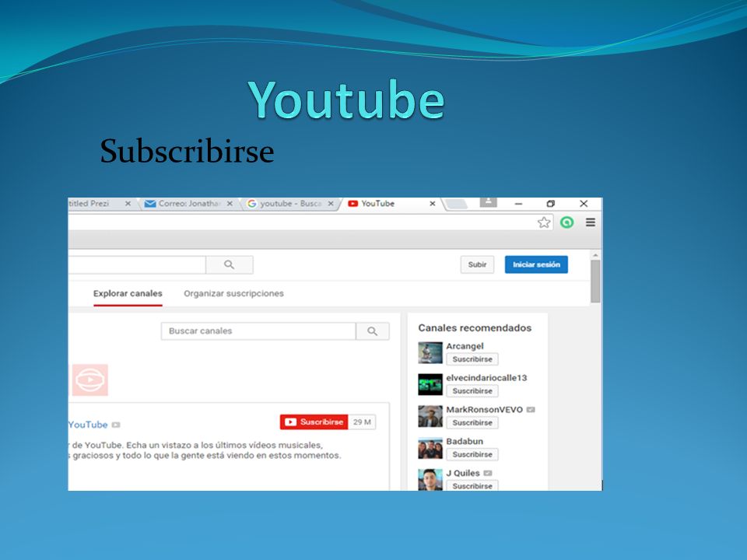Screen dimensions: 747x560
Task: Click the Iniciar sesión button
Action: (x=536, y=264)
